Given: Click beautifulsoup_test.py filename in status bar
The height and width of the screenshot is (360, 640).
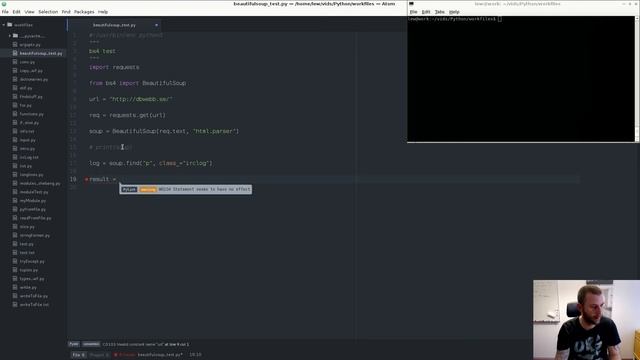Looking at the screenshot, I should point(160,355).
